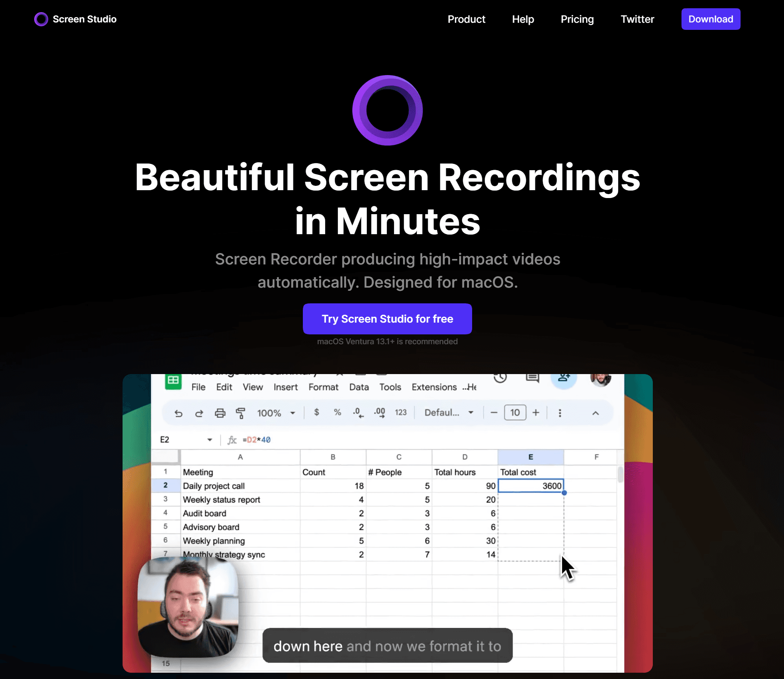Select cell E2 containing 3600
Image resolution: width=784 pixels, height=679 pixels.
click(x=530, y=486)
